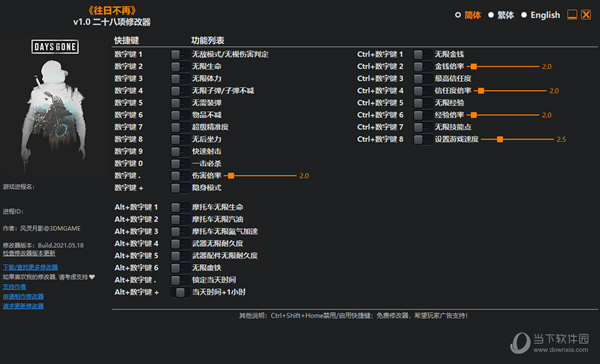600x364 pixels.
Task: Close the trainer using the orange X icon
Action: click(x=586, y=15)
